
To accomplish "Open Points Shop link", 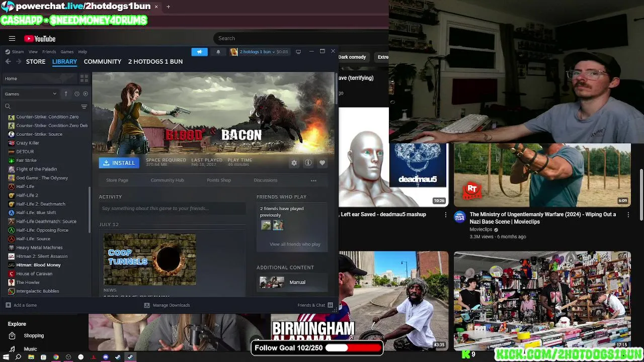I will click(x=219, y=180).
